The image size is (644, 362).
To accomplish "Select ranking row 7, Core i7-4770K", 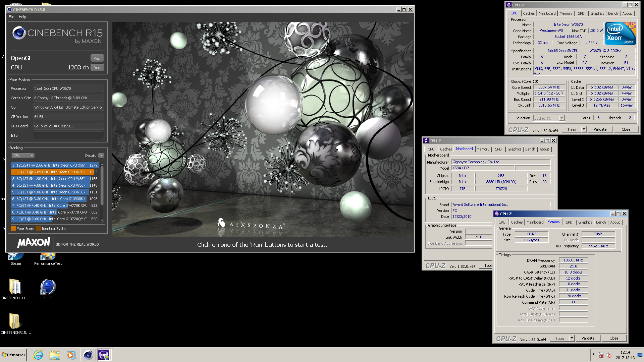I will tap(55, 205).
